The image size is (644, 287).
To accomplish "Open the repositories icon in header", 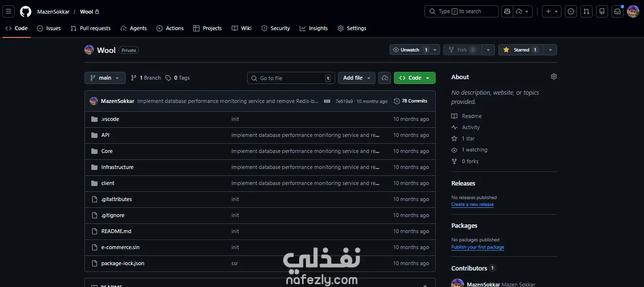I will 602,12.
